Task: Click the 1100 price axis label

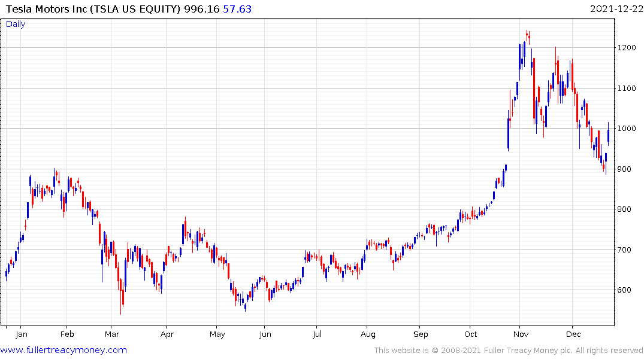Action: click(x=627, y=88)
